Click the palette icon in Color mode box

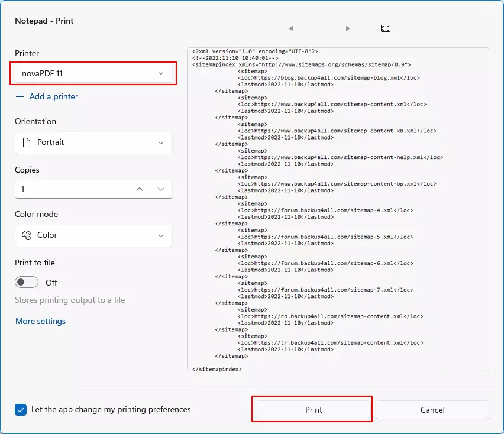(x=26, y=235)
